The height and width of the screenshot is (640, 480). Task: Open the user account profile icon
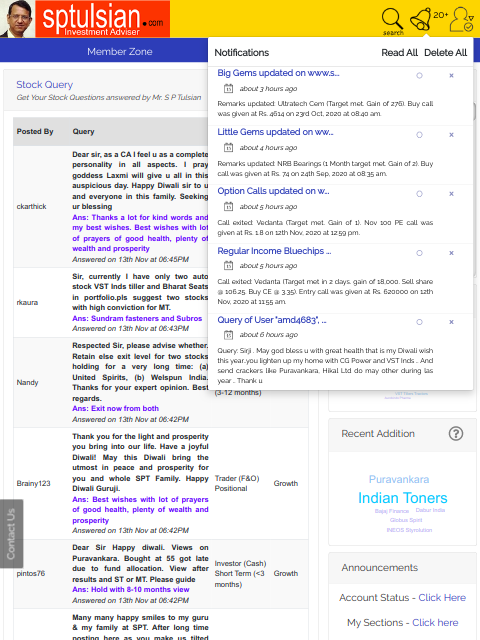462,19
